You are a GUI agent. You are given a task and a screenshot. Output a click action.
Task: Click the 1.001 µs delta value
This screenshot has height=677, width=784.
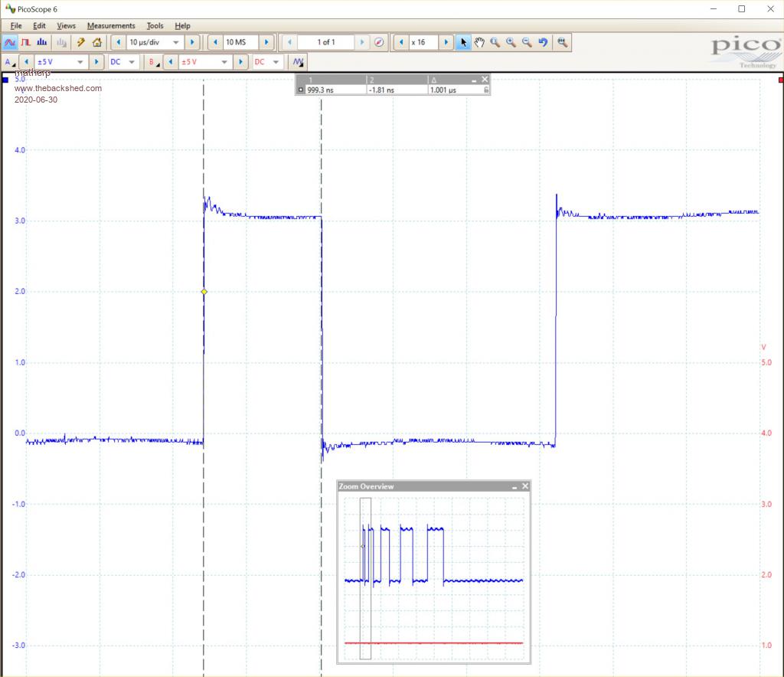pyautogui.click(x=443, y=90)
